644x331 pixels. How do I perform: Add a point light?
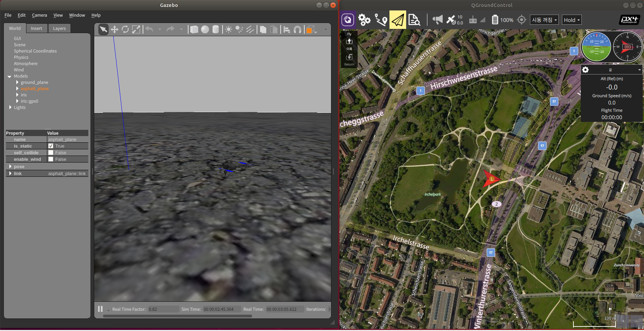[x=228, y=30]
